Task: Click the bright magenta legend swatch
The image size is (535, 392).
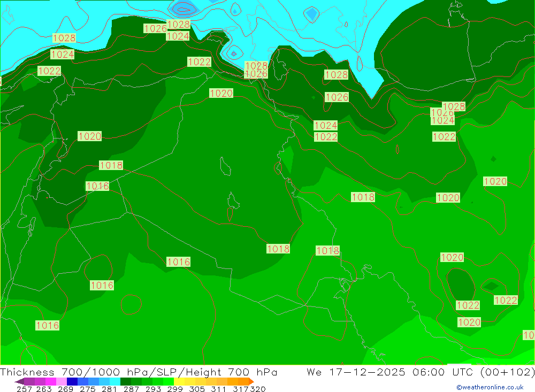Action: pyautogui.click(x=51, y=381)
